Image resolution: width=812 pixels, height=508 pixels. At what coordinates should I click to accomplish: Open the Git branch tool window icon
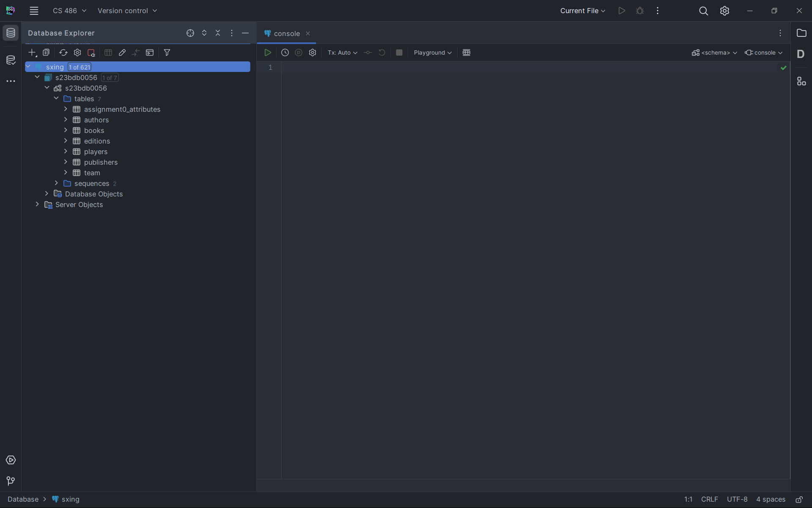pos(11,481)
